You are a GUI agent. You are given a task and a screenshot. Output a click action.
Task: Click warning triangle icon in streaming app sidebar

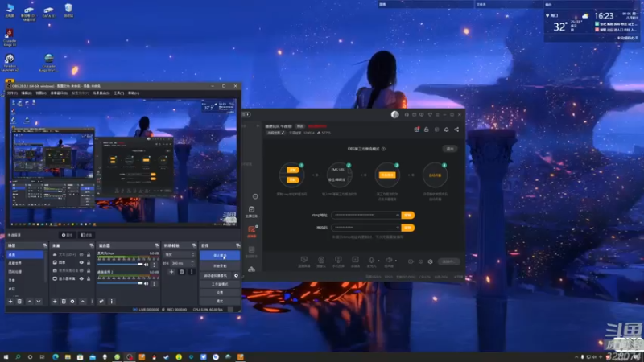pyautogui.click(x=251, y=269)
